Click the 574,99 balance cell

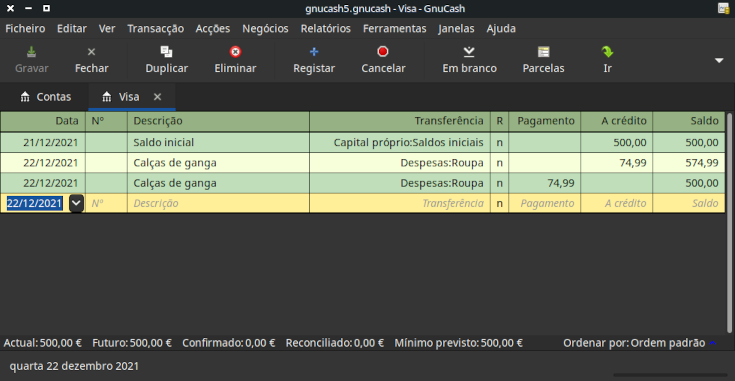[x=689, y=163]
